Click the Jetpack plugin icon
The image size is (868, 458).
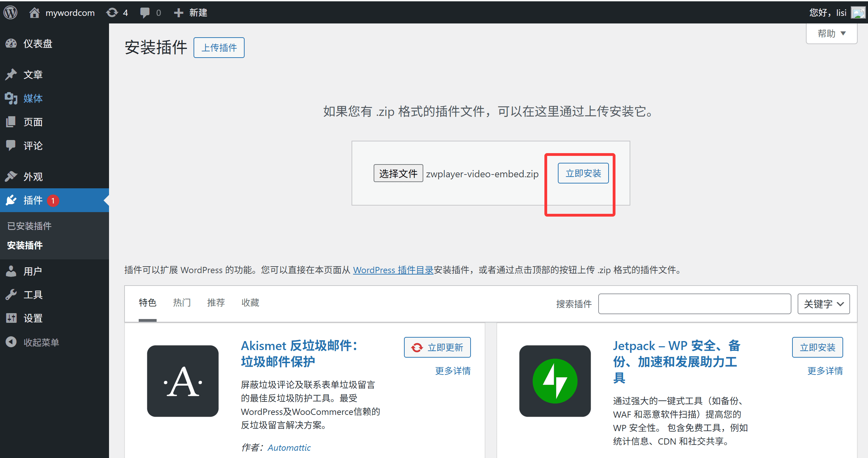pos(555,381)
